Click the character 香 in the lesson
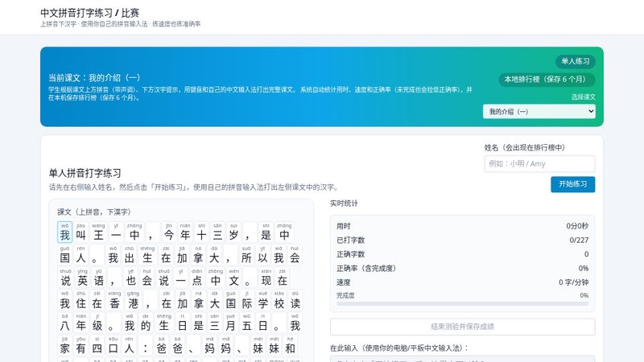The width and height of the screenshot is (644, 362). pos(114,300)
